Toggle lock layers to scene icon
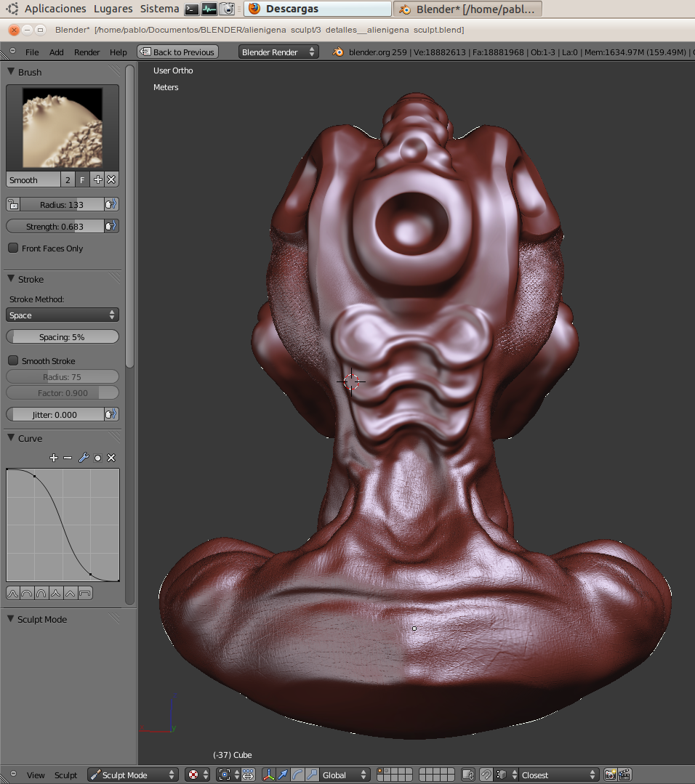This screenshot has width=695, height=784. [x=468, y=775]
